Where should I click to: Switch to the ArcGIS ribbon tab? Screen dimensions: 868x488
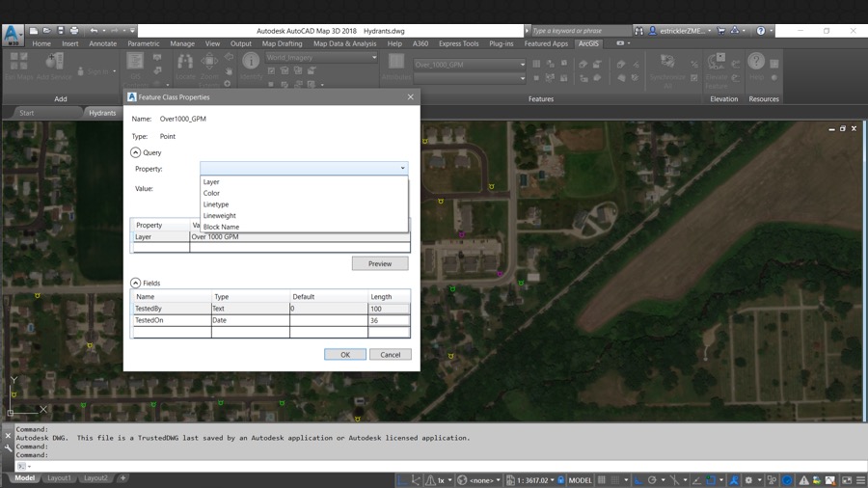pyautogui.click(x=588, y=43)
